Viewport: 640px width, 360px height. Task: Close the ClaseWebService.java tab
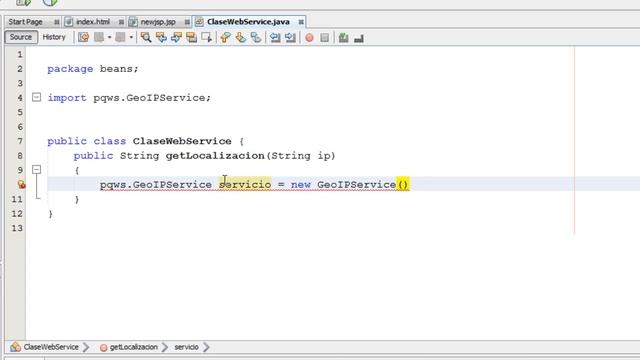(x=301, y=22)
